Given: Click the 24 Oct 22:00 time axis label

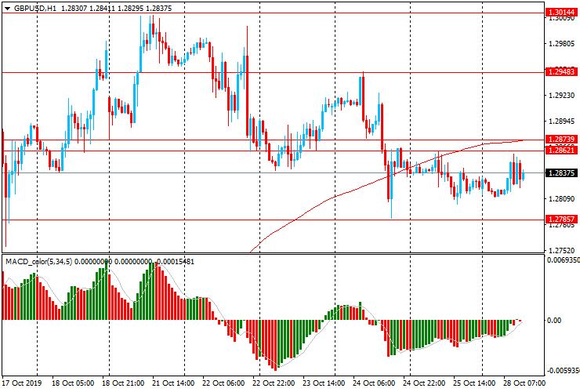Looking at the screenshot, I should coord(424,383).
